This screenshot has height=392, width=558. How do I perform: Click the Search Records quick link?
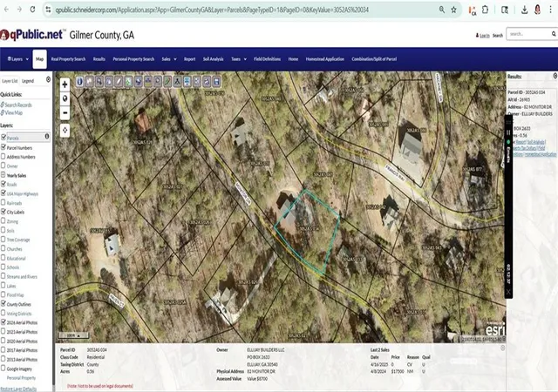pyautogui.click(x=18, y=105)
